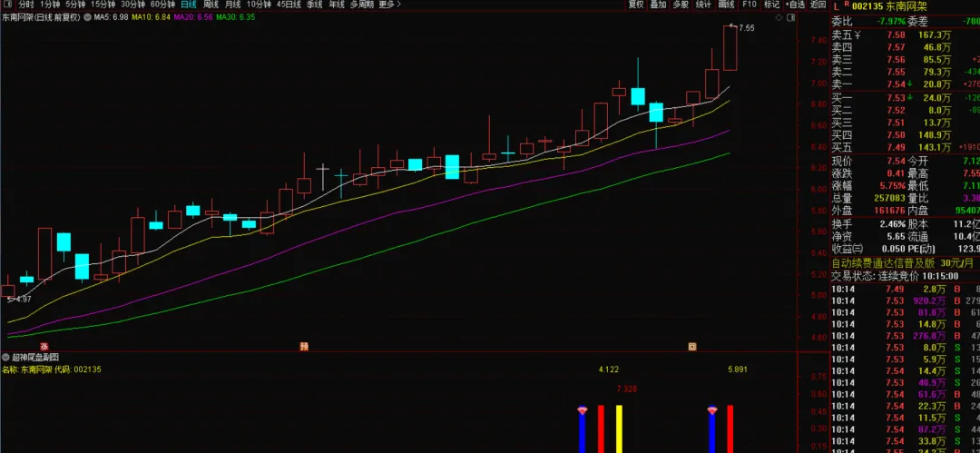Click the orange 预 marker on timeline
The image size is (980, 453).
(x=304, y=345)
